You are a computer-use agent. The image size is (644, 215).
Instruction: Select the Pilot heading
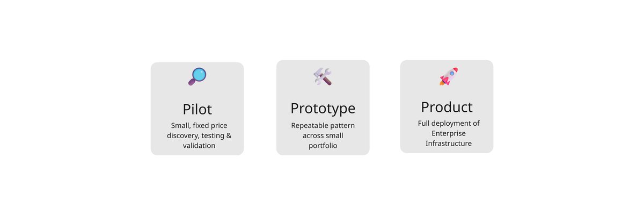197,109
